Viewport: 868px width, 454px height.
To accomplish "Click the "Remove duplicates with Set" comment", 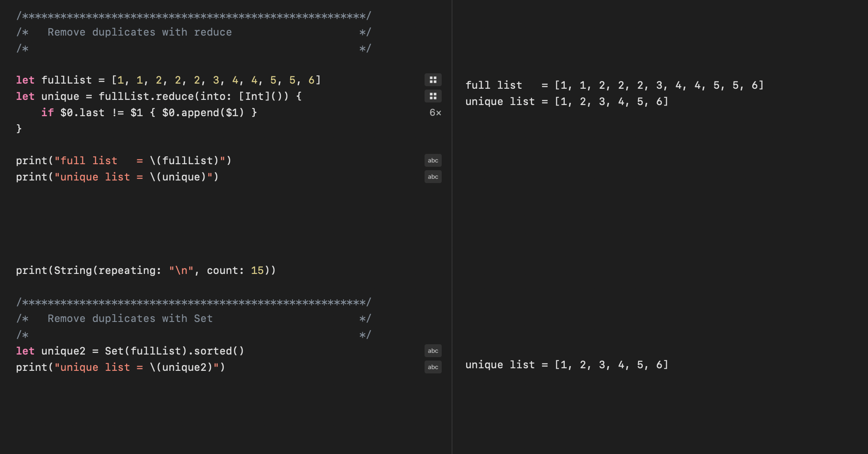I will [130, 319].
